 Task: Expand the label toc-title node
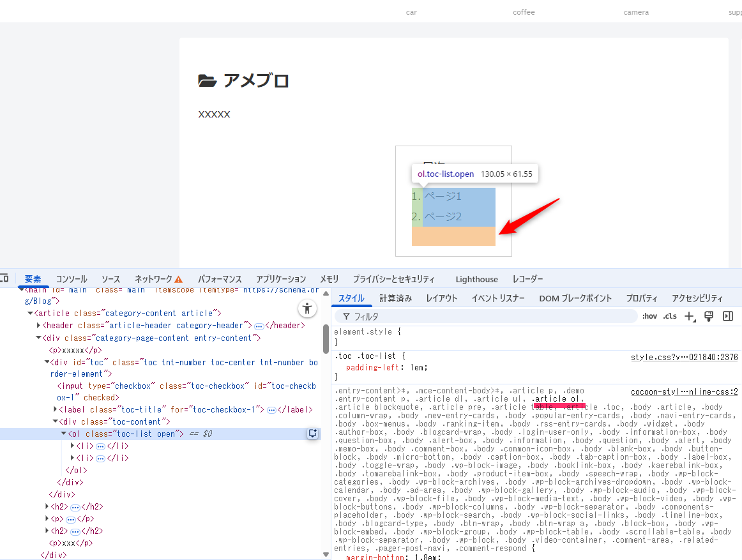point(55,410)
